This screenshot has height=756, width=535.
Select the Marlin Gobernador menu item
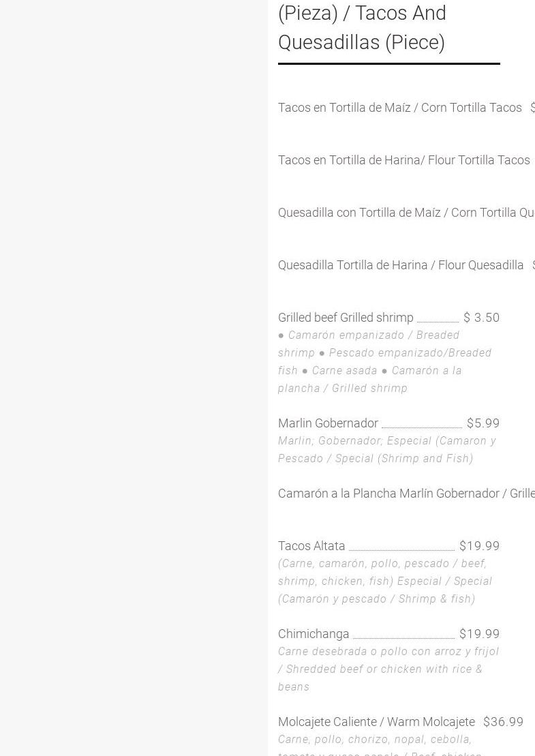pos(328,423)
